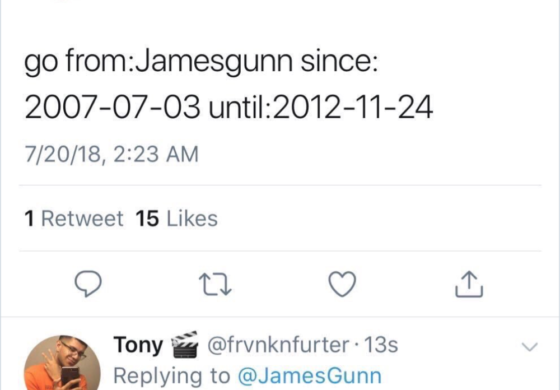Like the tweet with the heart icon
The width and height of the screenshot is (560, 390).
[x=342, y=284]
